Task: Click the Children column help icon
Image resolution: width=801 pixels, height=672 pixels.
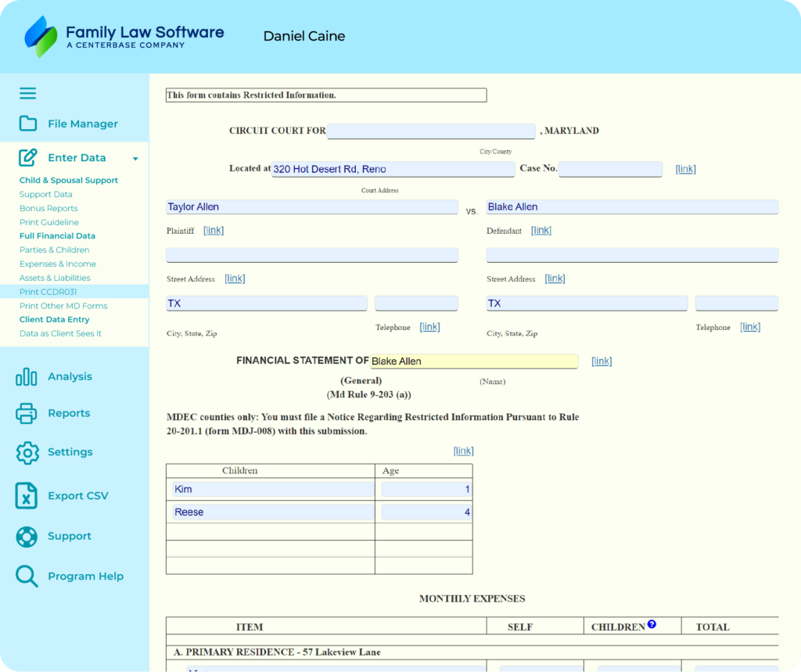Action: click(652, 625)
